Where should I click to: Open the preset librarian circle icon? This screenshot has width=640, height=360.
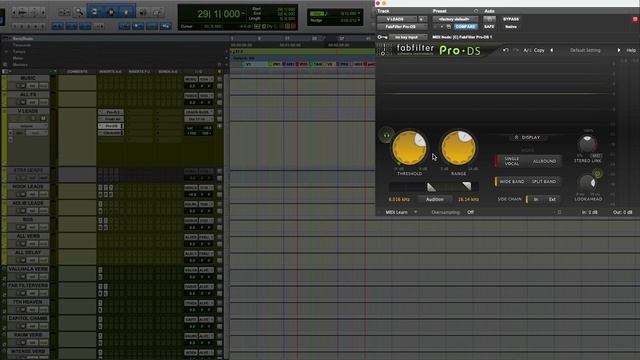point(476,11)
